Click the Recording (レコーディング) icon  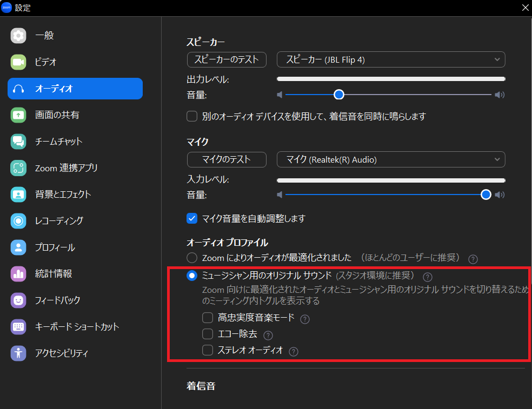click(18, 220)
